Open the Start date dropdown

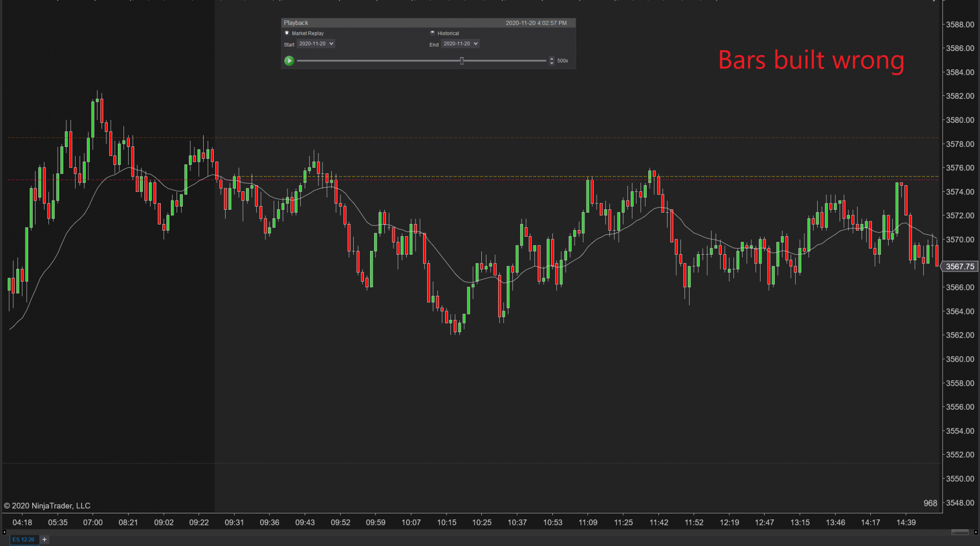[x=316, y=44]
